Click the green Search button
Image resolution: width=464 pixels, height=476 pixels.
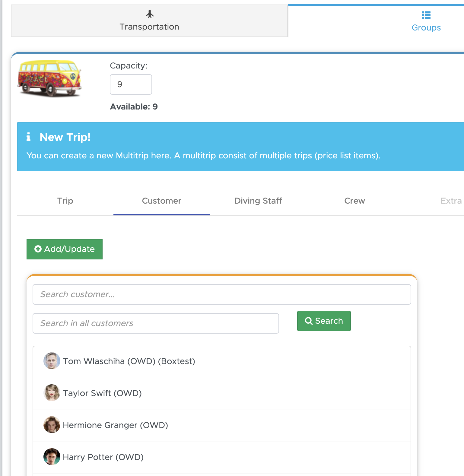click(x=324, y=321)
